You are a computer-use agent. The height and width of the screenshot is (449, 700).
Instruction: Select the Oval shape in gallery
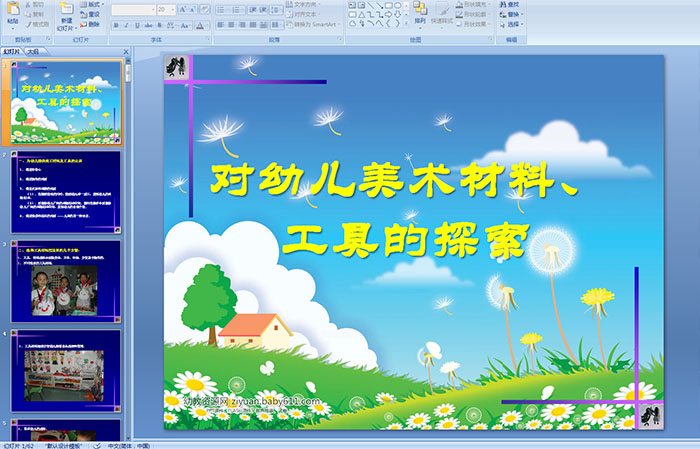pos(397,5)
